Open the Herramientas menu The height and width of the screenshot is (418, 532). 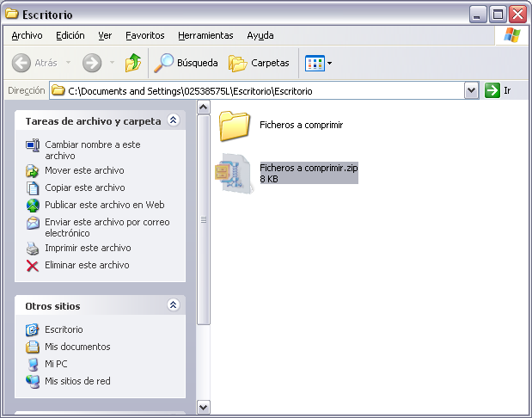(x=205, y=35)
